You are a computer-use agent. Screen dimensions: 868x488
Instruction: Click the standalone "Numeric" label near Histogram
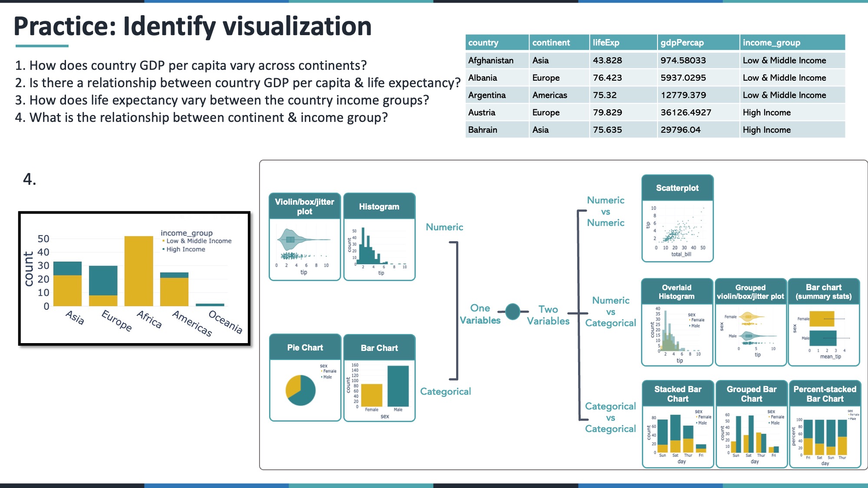pos(444,227)
